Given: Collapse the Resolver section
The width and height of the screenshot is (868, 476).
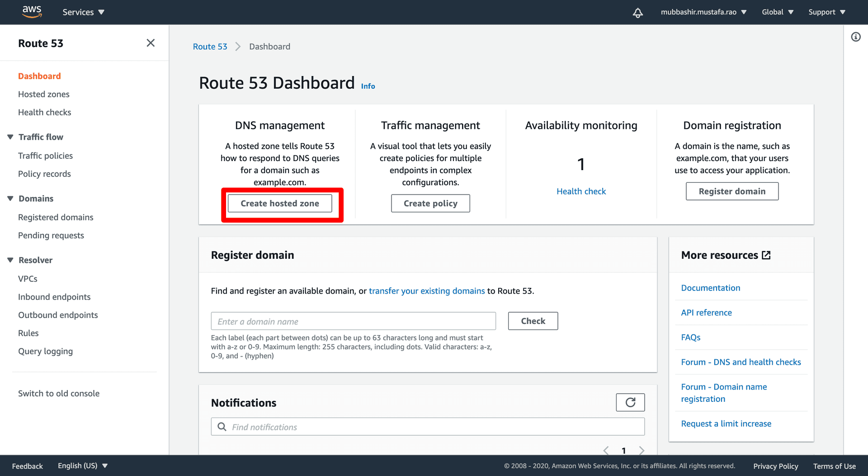Looking at the screenshot, I should [10, 260].
